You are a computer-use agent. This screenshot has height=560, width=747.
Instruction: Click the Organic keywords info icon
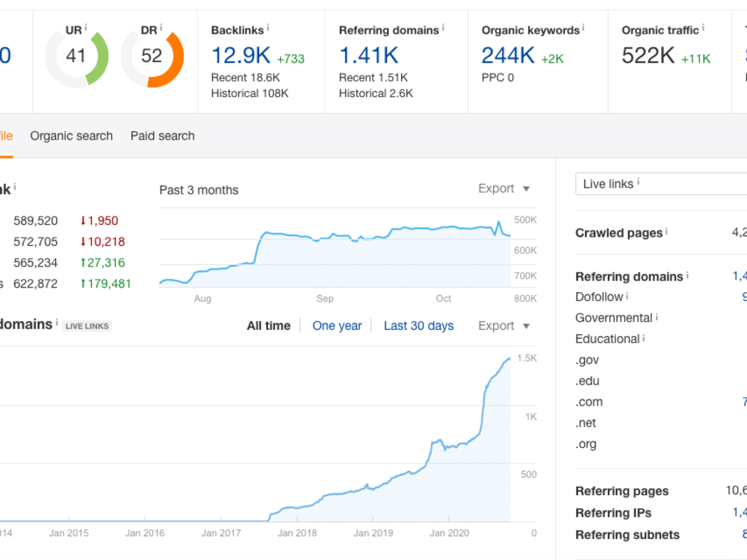tap(583, 28)
